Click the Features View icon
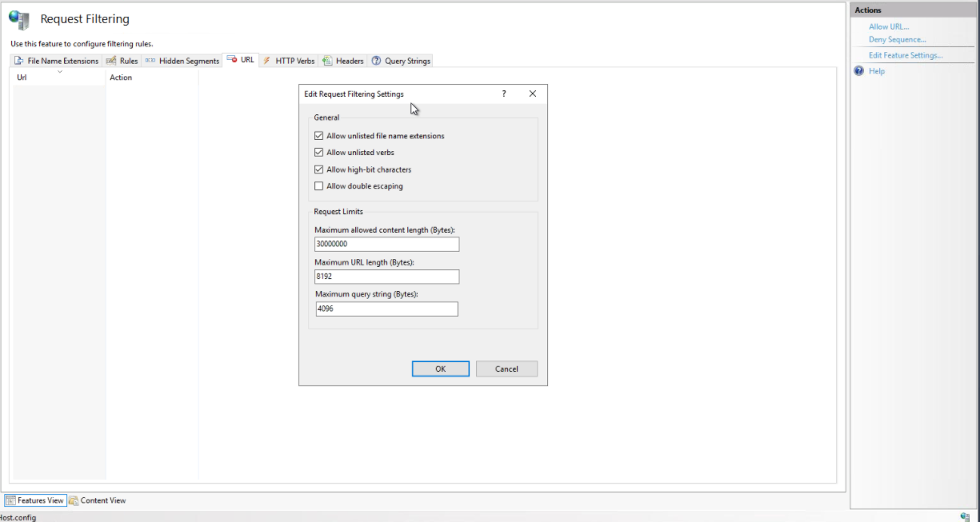The height and width of the screenshot is (522, 980). point(10,500)
